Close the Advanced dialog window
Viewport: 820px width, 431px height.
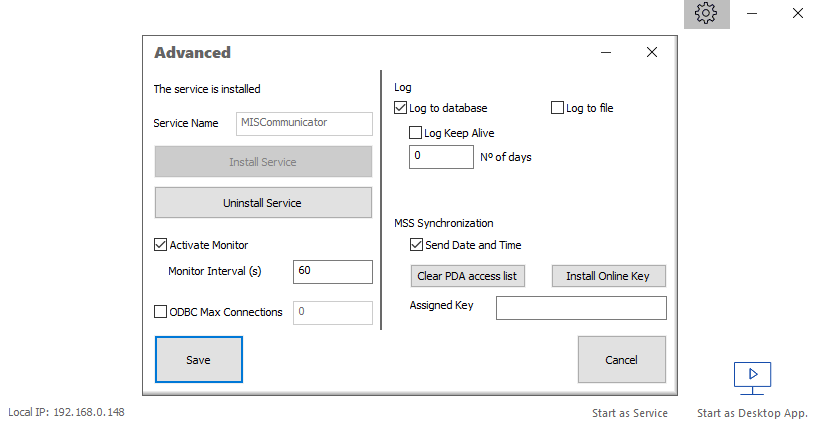click(651, 52)
